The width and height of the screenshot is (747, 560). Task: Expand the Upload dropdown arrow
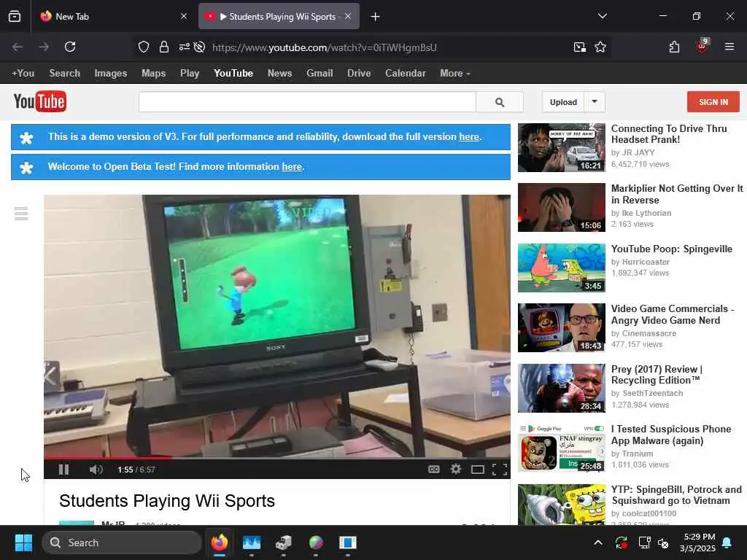tap(595, 102)
